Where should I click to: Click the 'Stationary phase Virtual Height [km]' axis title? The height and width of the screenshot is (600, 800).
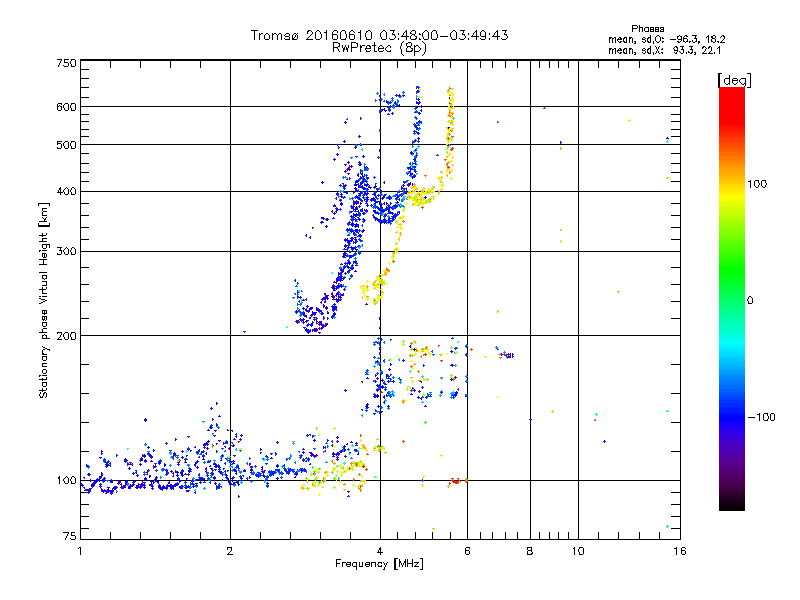[x=44, y=300]
